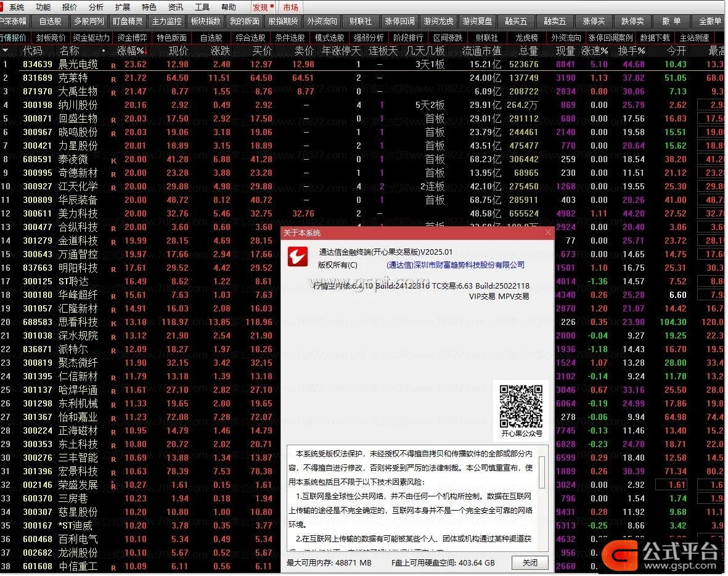Viewport: 728px width, 576px height.
Task: Select the 涨停回调案例 tab
Action: click(x=610, y=38)
